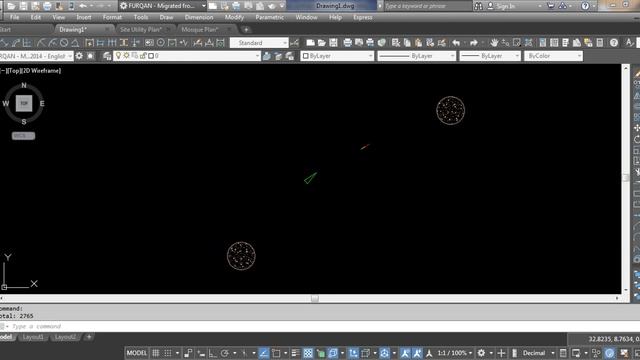Toggle object snap tracking highlighted icon

pyautogui.click(x=264, y=353)
